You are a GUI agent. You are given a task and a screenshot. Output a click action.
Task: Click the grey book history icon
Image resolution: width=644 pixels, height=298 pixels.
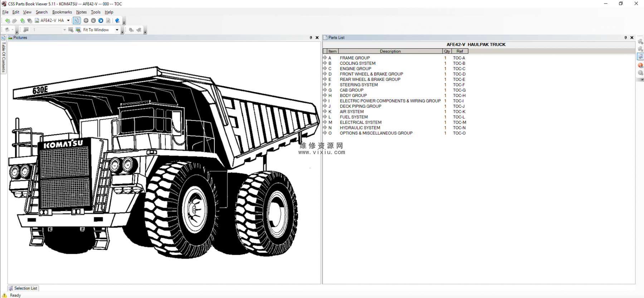[30, 21]
